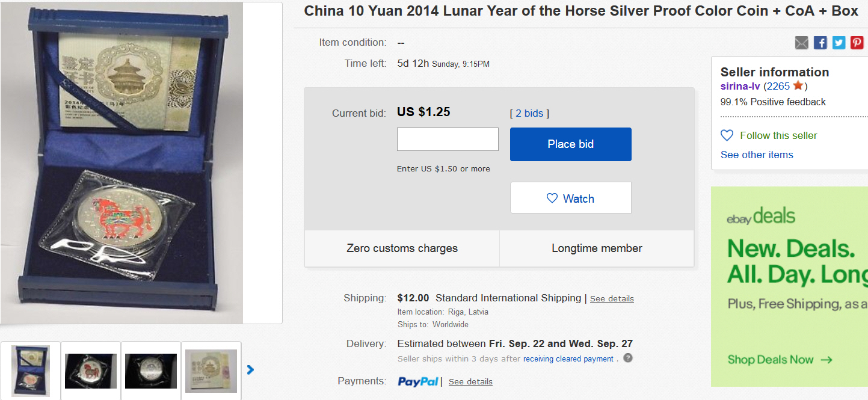Share listing via email icon

pos(802,43)
